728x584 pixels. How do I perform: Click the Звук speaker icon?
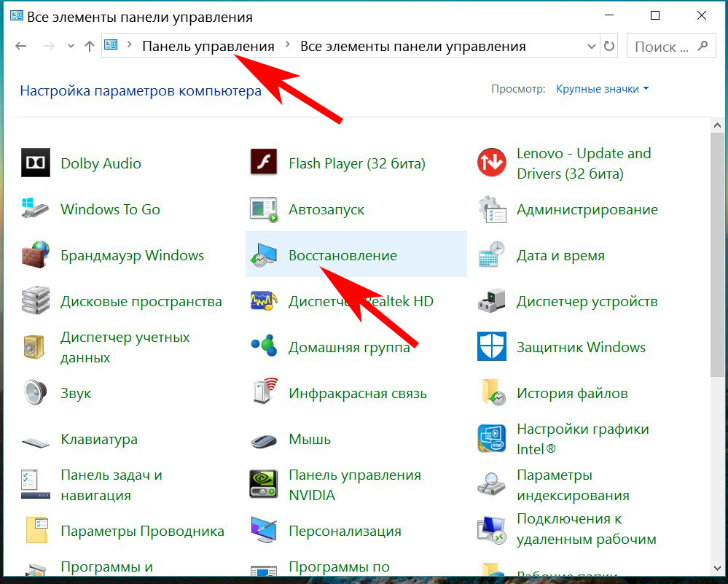[35, 392]
